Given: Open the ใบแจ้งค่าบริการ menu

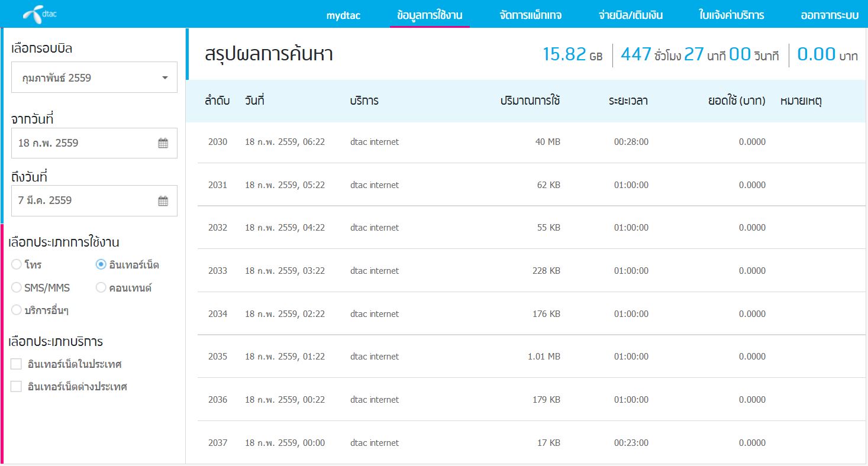Looking at the screenshot, I should click(x=731, y=15).
